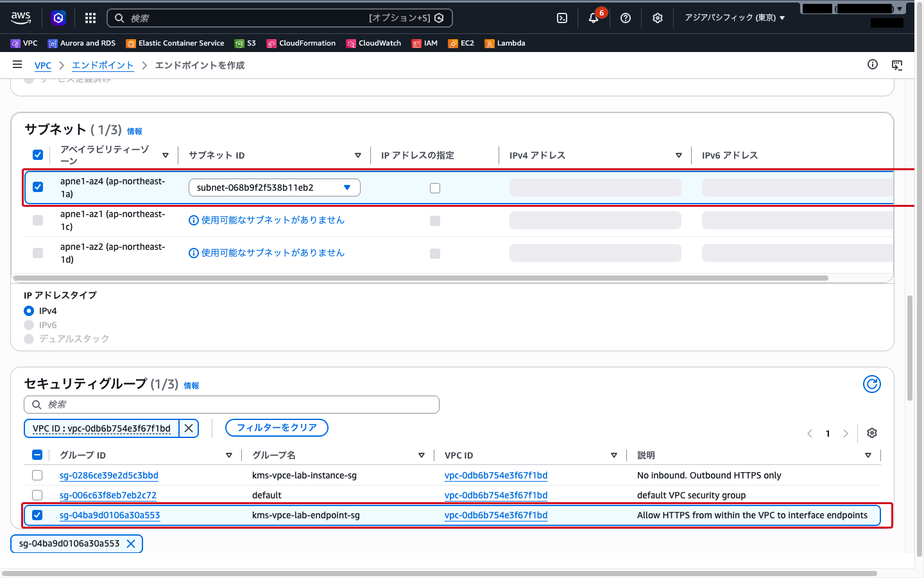Open the Asia Pacific (Tokyo) region selector
Viewport: 924px width, 578px height.
click(x=735, y=18)
